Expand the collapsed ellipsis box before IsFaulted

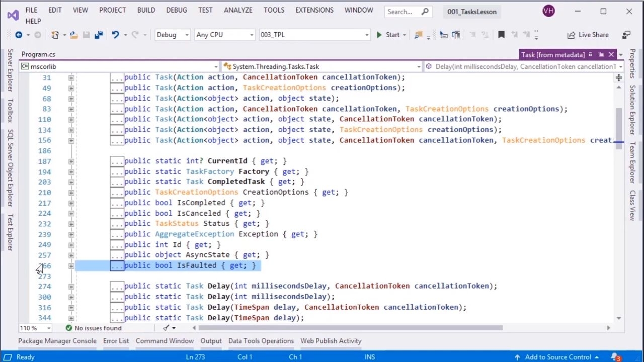click(x=117, y=265)
